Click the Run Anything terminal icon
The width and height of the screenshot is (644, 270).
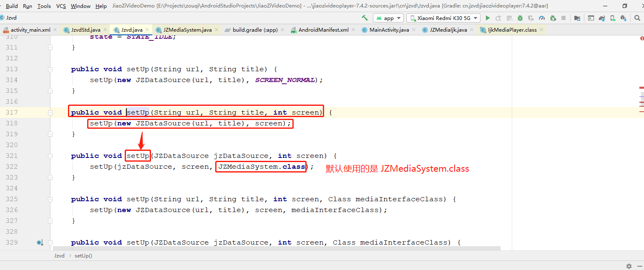pyautogui.click(x=591, y=18)
